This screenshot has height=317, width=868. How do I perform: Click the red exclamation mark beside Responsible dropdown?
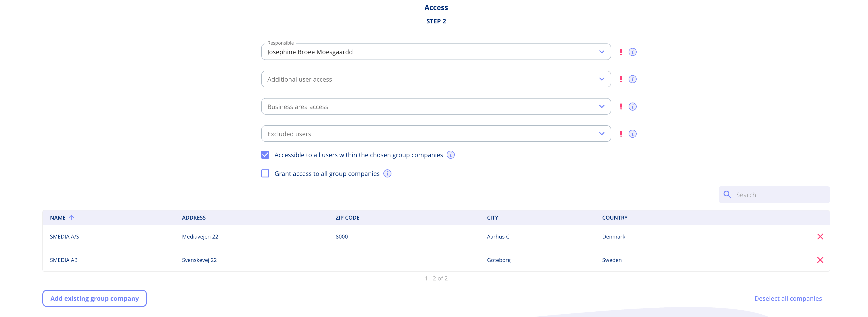point(621,52)
